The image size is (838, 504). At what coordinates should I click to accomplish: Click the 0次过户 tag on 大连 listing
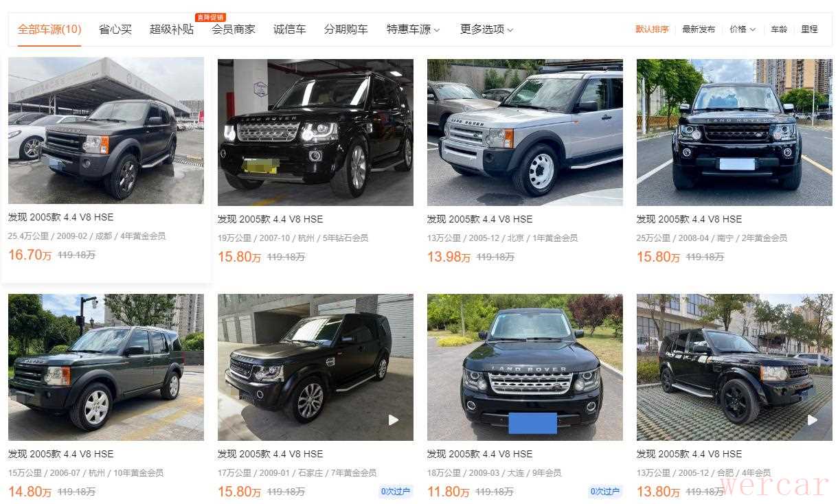[604, 492]
